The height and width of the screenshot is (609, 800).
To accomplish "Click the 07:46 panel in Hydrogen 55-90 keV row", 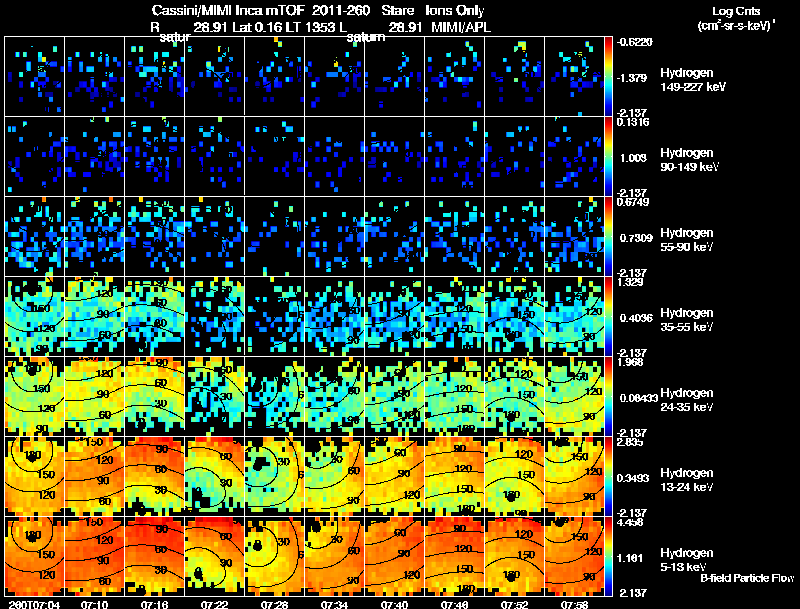I will (455, 236).
